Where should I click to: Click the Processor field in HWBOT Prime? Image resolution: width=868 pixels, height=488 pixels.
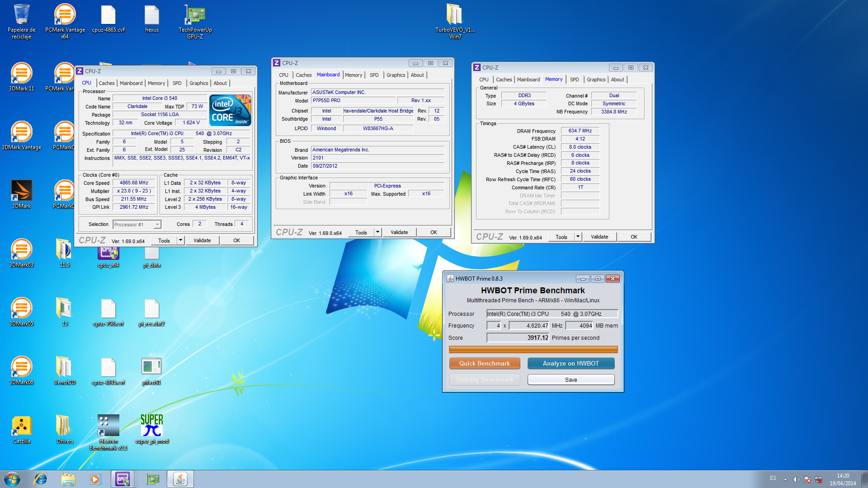click(552, 314)
